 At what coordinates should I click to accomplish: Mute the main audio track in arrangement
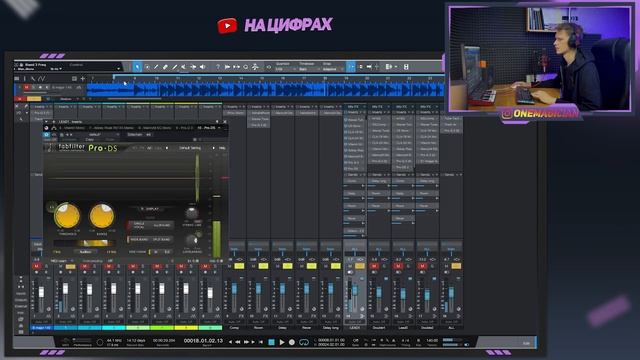click(27, 87)
